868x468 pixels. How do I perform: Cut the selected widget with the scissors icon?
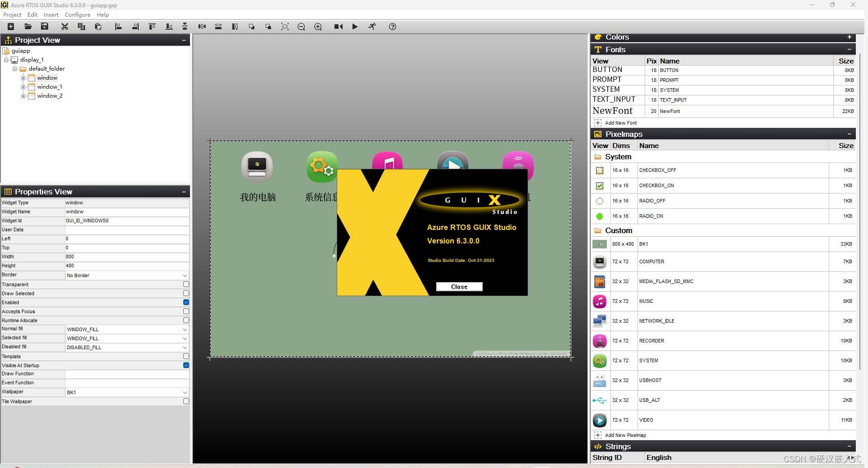(65, 27)
